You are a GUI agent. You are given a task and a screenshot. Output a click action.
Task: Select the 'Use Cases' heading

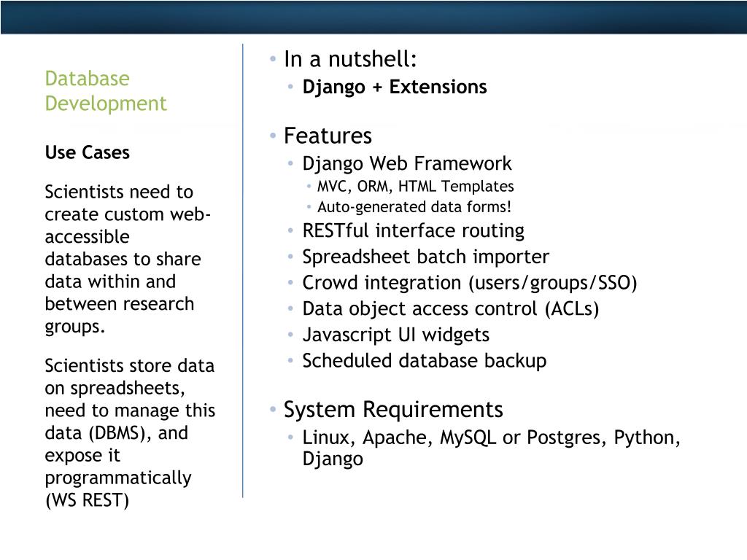(x=88, y=152)
